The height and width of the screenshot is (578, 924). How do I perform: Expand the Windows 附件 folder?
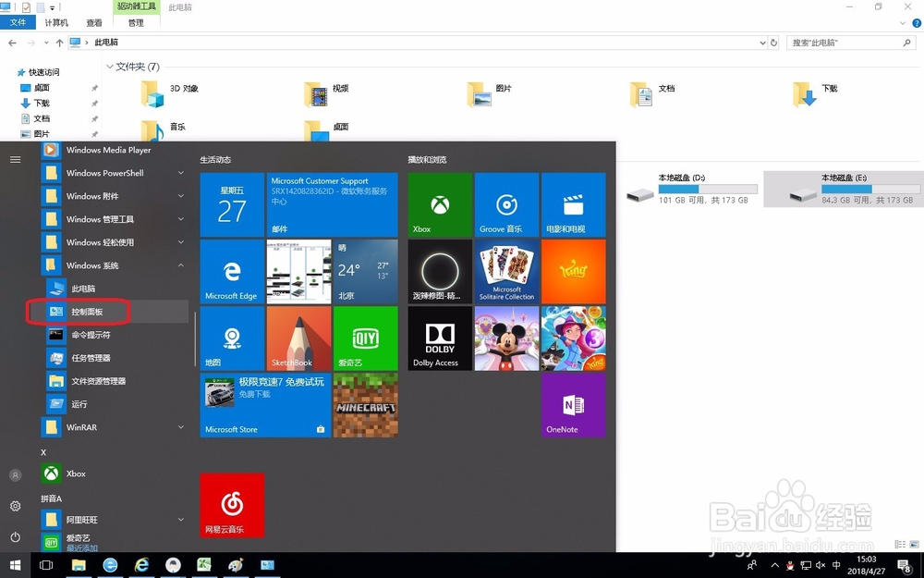point(115,196)
